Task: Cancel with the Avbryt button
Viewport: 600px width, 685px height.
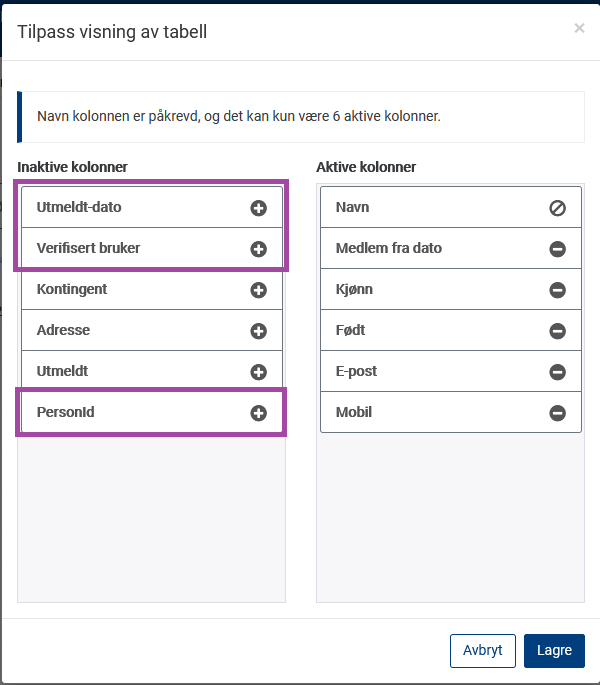Action: (483, 651)
